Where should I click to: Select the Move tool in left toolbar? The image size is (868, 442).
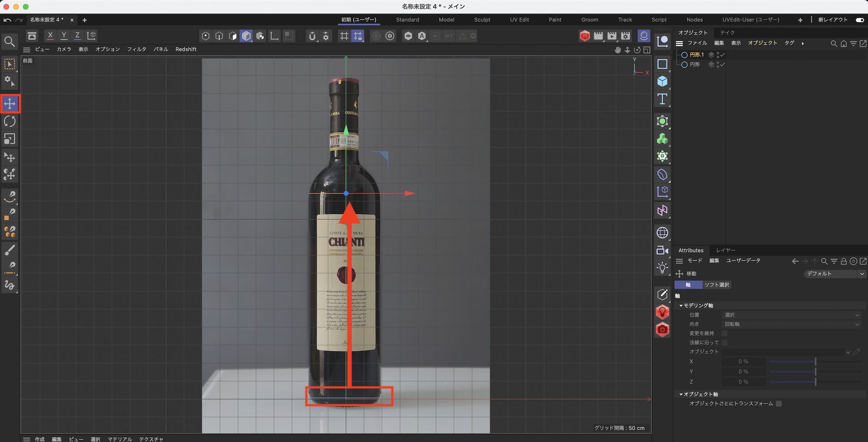click(10, 104)
